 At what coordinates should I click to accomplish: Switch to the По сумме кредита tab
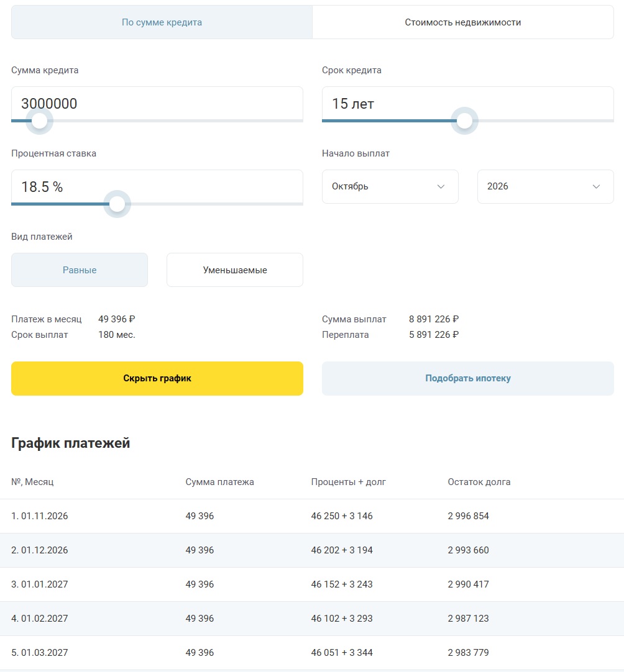162,22
